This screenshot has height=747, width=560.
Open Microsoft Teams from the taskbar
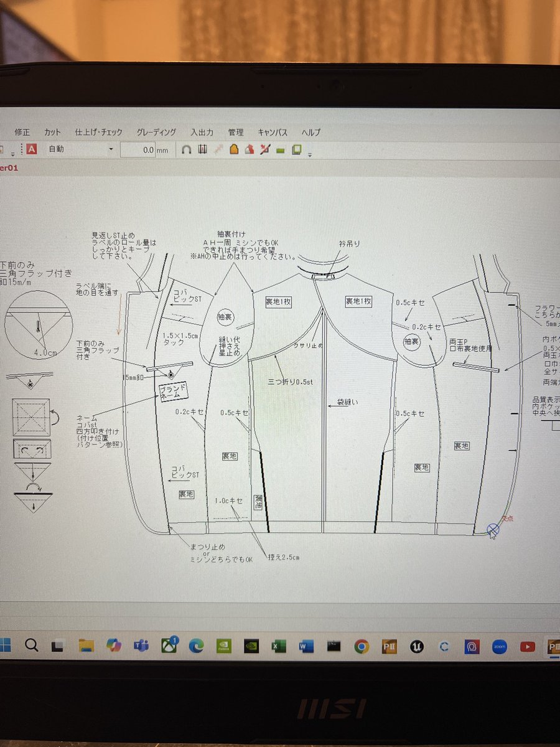141,646
